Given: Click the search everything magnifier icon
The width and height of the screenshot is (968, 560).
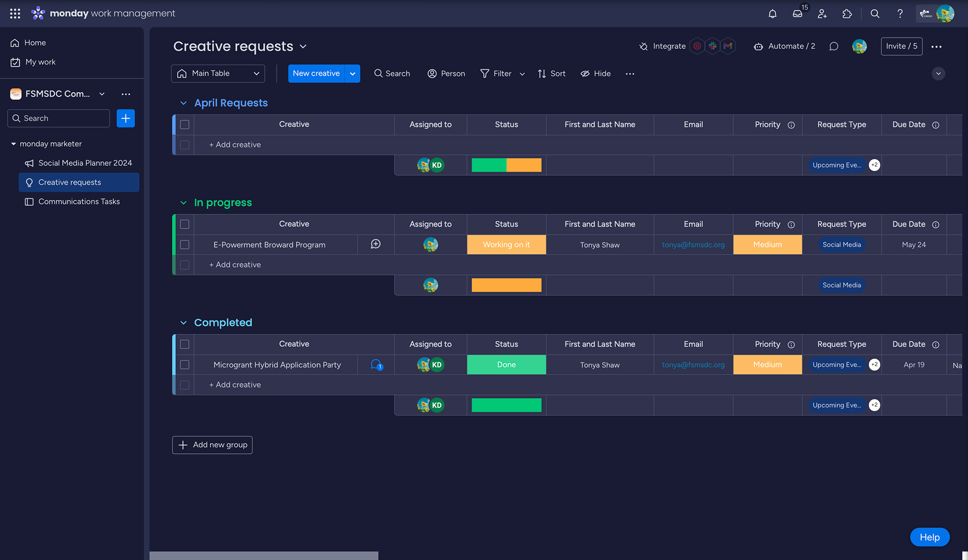Looking at the screenshot, I should (x=875, y=14).
